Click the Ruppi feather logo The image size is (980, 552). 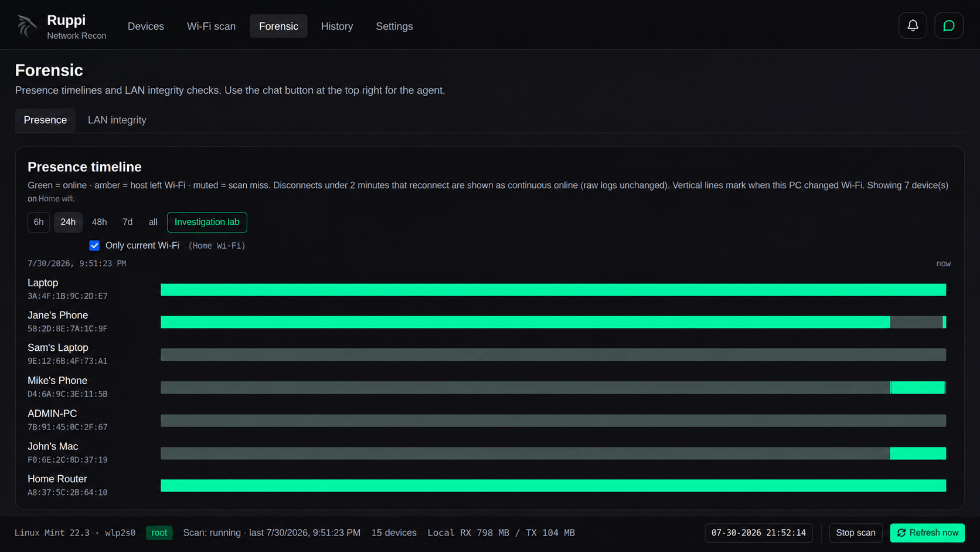click(x=26, y=26)
